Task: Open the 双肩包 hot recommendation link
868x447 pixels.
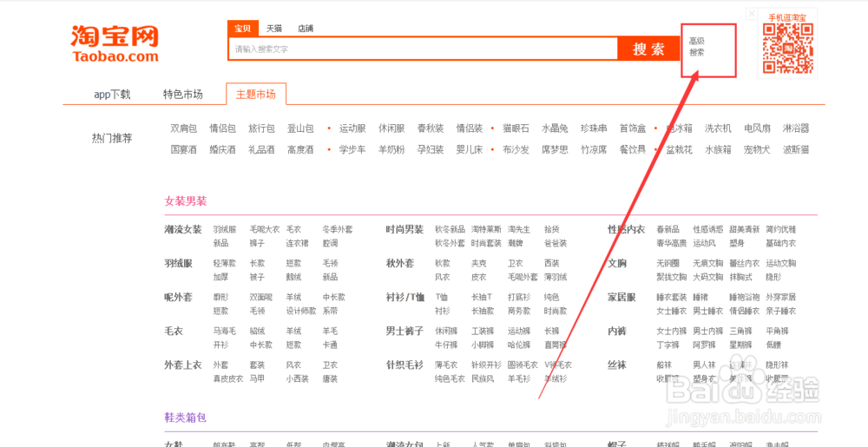Action: coord(184,128)
